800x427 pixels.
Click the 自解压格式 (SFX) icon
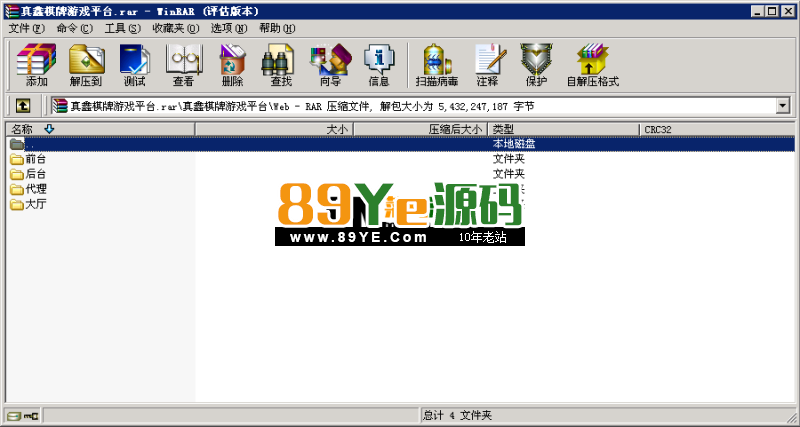pyautogui.click(x=592, y=65)
